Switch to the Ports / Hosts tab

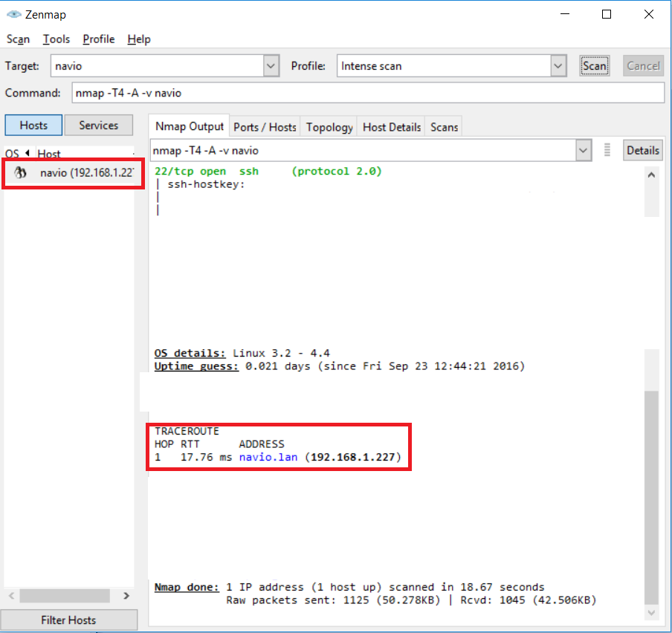pos(265,127)
